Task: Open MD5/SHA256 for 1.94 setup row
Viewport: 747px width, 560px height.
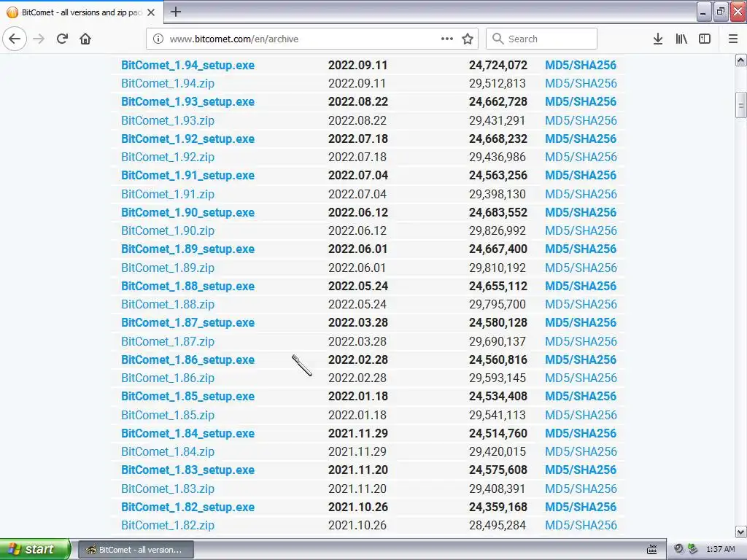Action: point(581,65)
